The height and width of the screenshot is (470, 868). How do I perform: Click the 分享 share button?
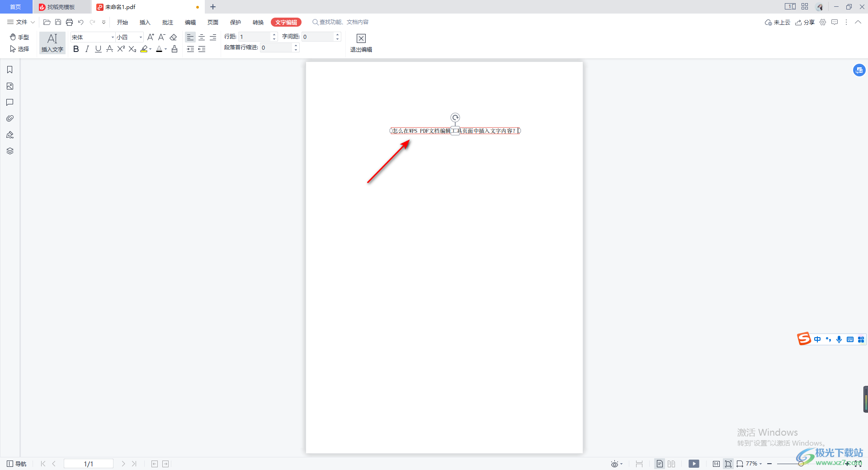click(805, 22)
